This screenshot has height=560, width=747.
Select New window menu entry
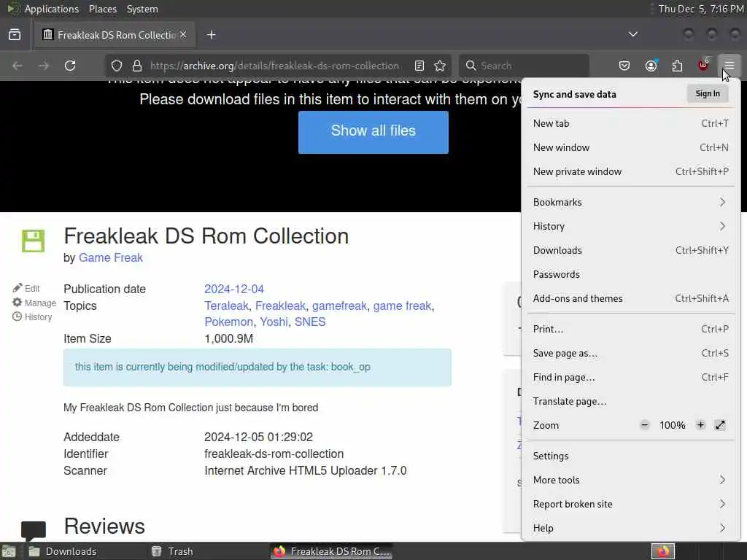tap(631, 147)
